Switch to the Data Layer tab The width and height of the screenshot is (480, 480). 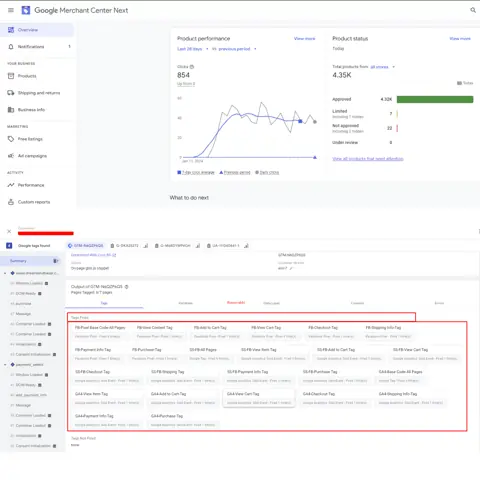click(x=271, y=303)
